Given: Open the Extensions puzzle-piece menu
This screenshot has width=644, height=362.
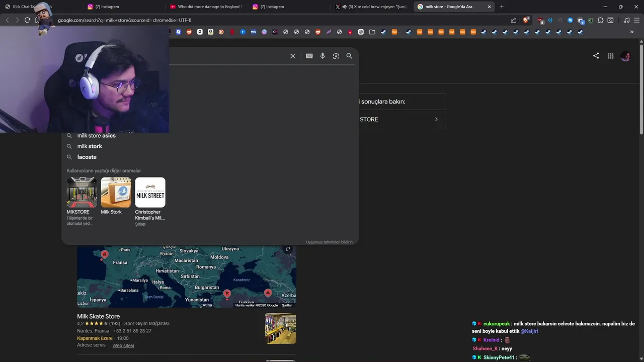Looking at the screenshot, I should pyautogui.click(x=600, y=20).
